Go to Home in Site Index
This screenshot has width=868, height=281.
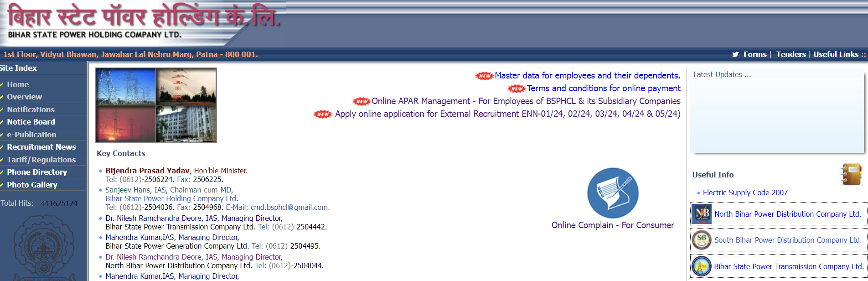[18, 84]
